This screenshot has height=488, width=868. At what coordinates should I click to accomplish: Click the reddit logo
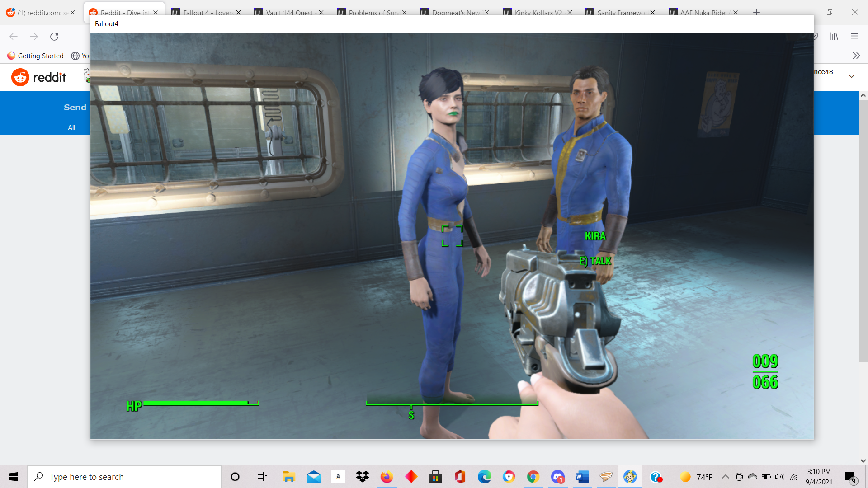coord(39,77)
